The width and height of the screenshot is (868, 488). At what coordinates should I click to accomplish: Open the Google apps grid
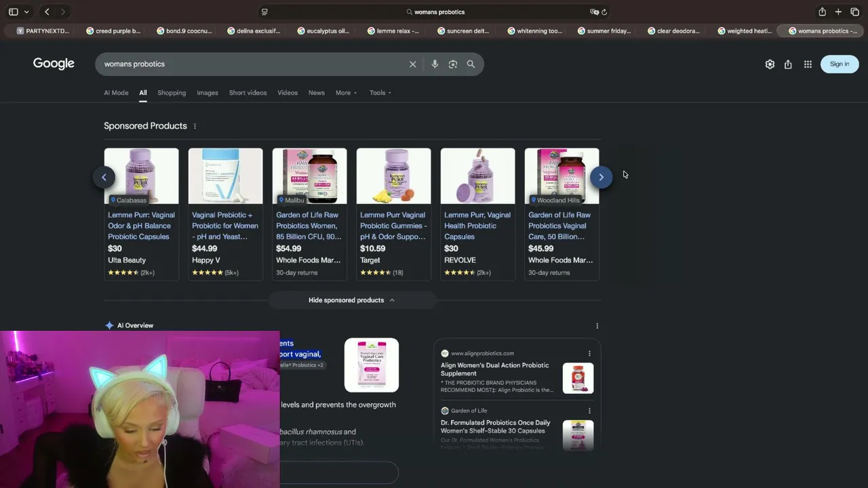pyautogui.click(x=808, y=64)
